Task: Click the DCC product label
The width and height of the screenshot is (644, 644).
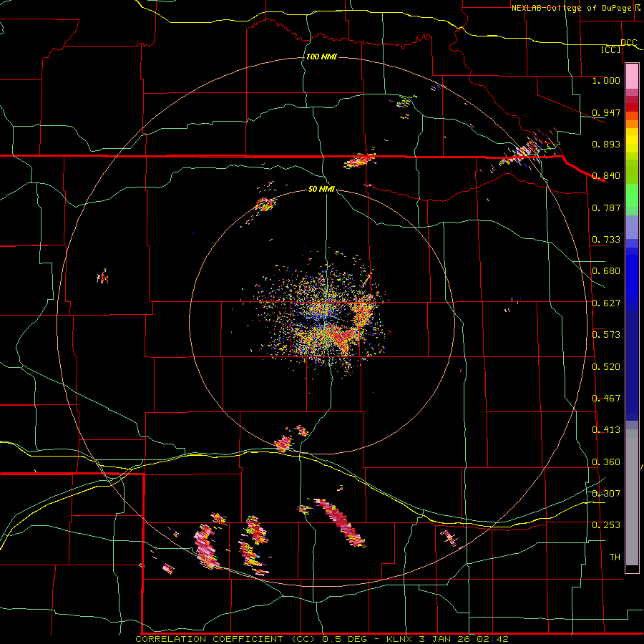Action: (629, 42)
